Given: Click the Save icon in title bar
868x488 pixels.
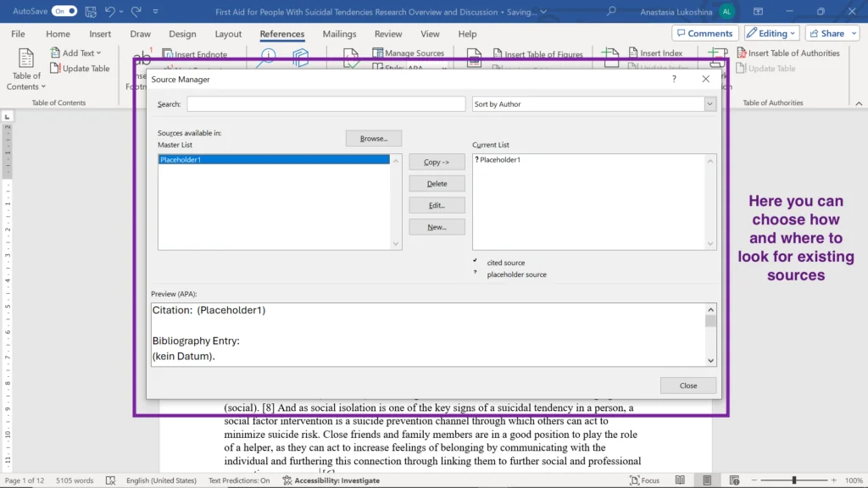Looking at the screenshot, I should coord(91,11).
